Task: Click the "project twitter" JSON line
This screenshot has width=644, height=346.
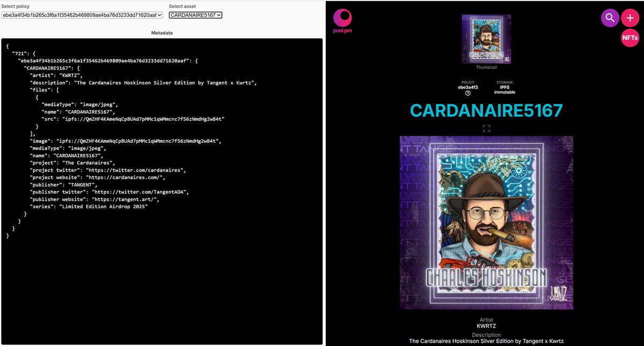Action: (108, 170)
